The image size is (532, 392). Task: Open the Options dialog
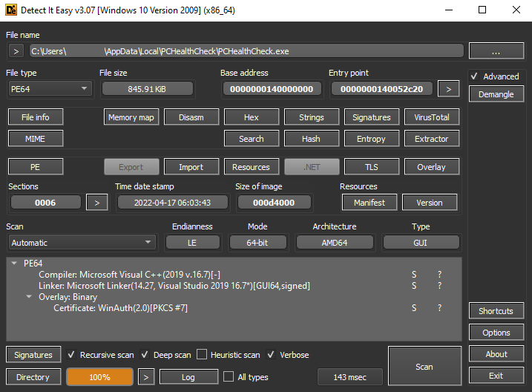pos(496,333)
